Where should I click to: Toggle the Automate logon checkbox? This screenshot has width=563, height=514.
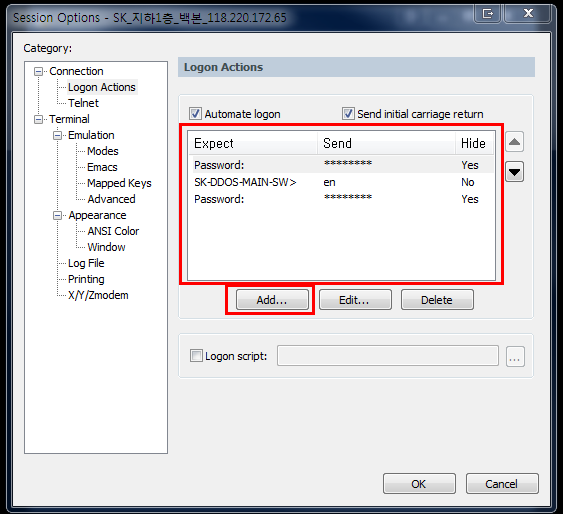(x=195, y=114)
